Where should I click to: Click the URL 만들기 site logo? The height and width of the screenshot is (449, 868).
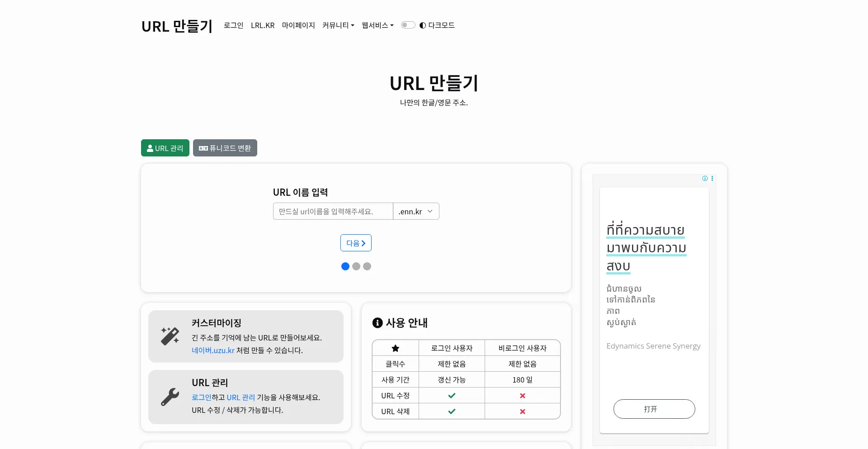(x=177, y=26)
